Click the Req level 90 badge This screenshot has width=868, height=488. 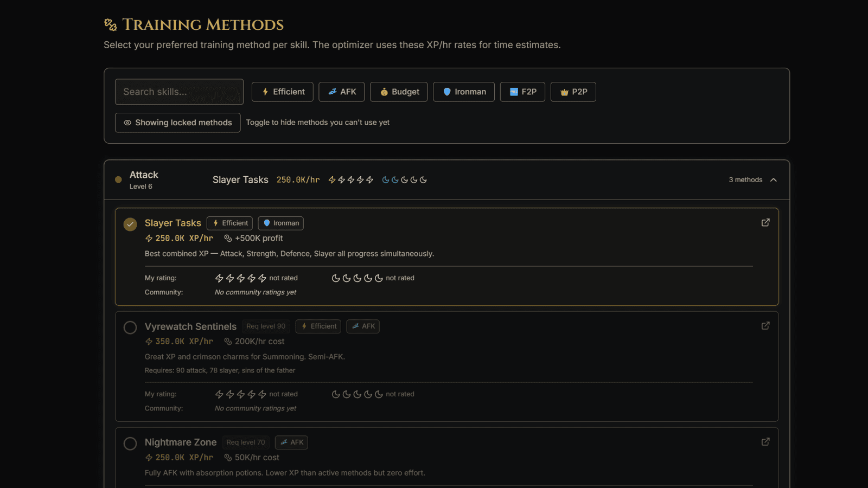[x=266, y=326]
